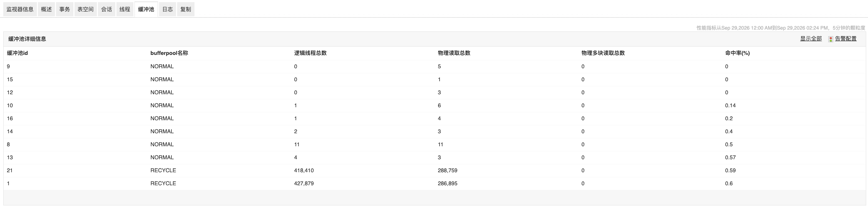Click the 物理读取总数 column header

pyautogui.click(x=454, y=53)
